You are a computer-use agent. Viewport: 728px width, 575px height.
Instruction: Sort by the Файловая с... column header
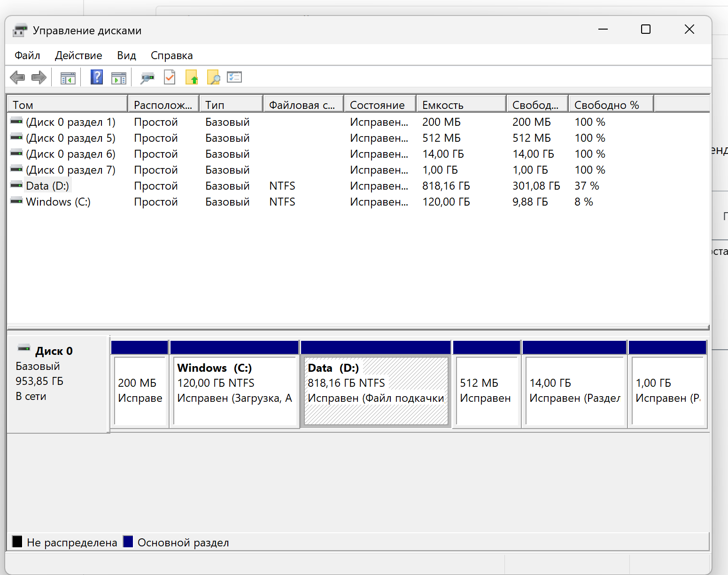304,105
